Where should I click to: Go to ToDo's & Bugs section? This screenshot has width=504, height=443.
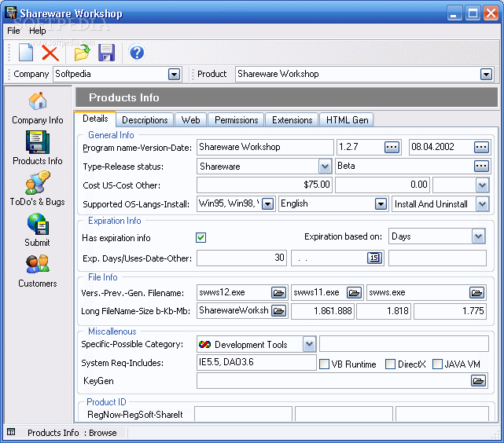click(38, 189)
